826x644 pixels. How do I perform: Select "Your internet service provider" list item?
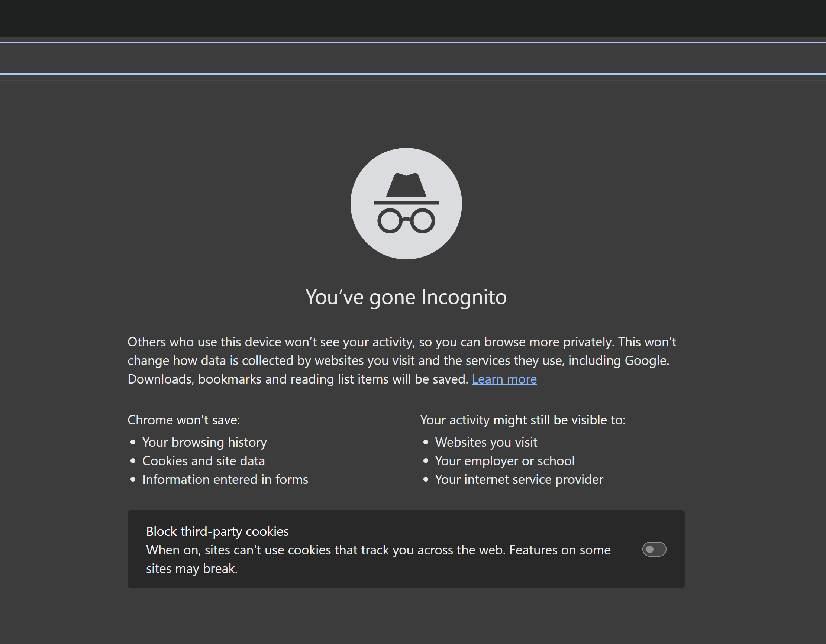pos(519,479)
